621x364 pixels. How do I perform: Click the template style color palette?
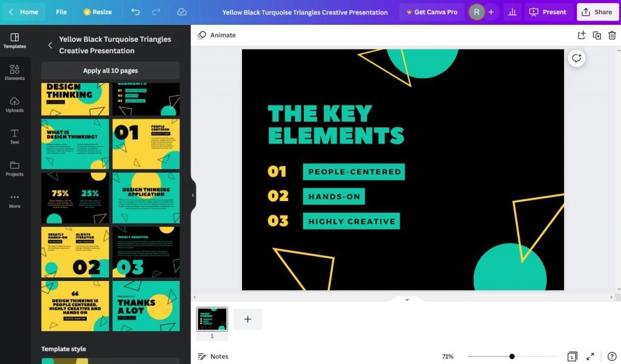coord(65,361)
